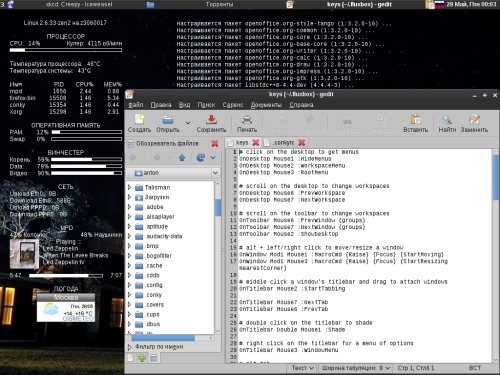This screenshot has height=375, width=500.
Task: Select the .bogofilter folder
Action: point(158,256)
